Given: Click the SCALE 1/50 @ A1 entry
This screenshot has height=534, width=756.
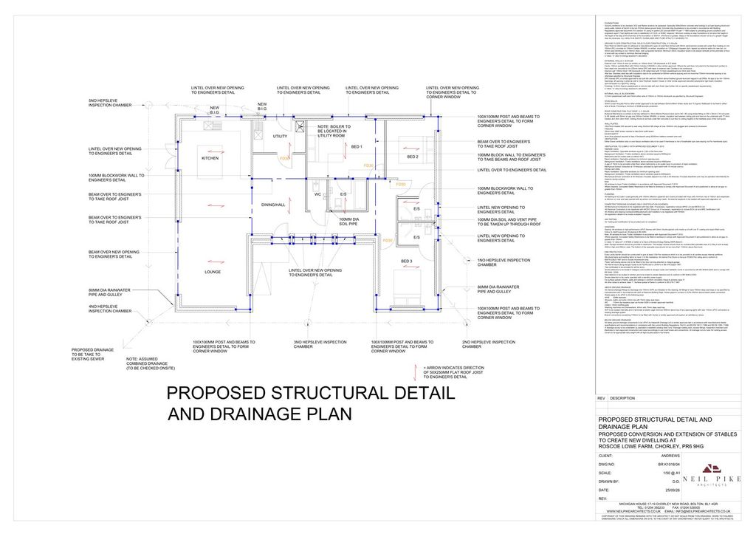Looking at the screenshot, I should (639, 473).
